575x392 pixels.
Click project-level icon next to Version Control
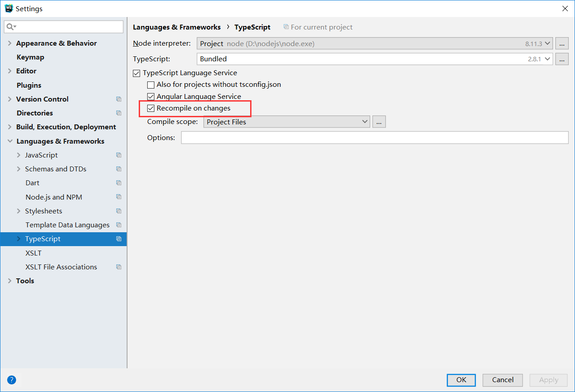pyautogui.click(x=119, y=99)
